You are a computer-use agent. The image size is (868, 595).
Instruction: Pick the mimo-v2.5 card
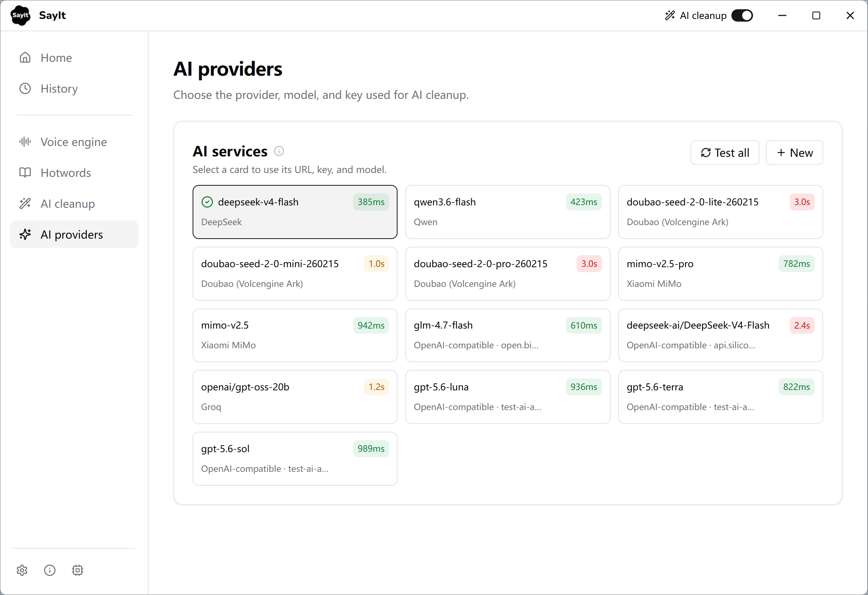point(295,335)
